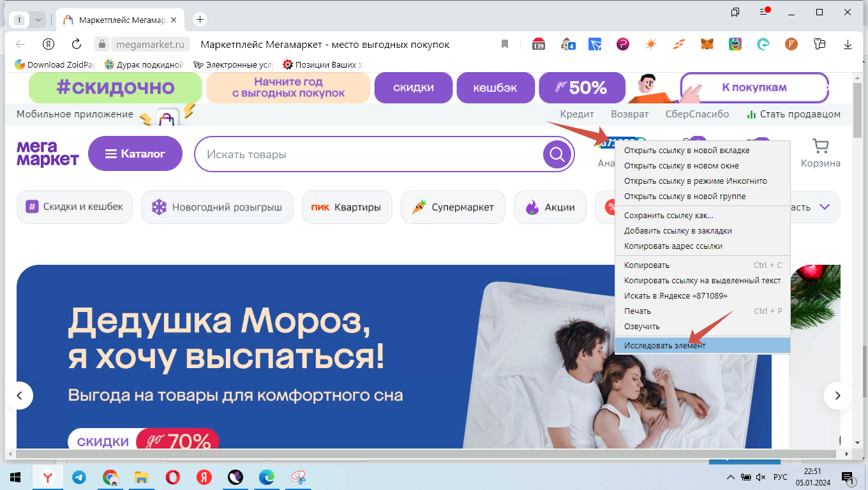Choose Открыть ссылку в новой вкладке

(x=702, y=151)
